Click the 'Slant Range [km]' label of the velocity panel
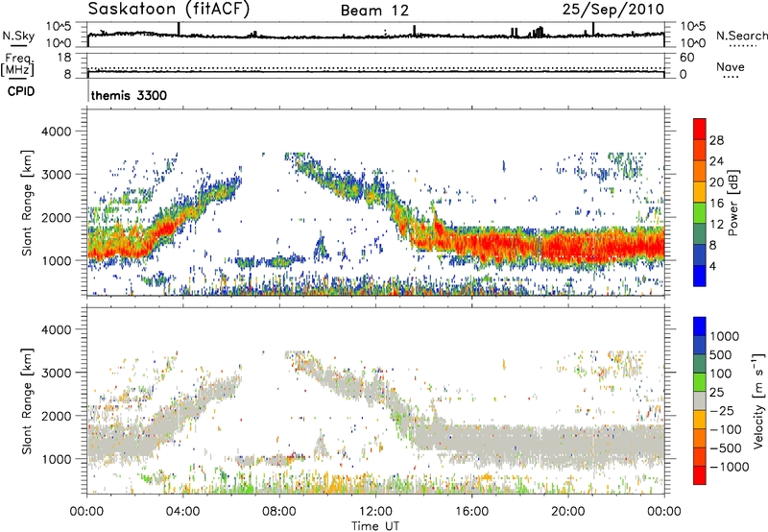Screen dimensions: 768x532 tap(27, 400)
